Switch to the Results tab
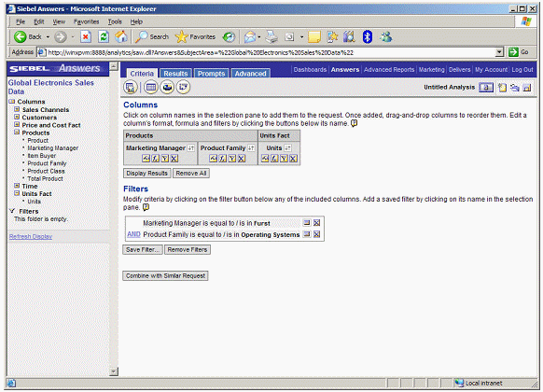Image resolution: width=543 pixels, height=392 pixels. click(175, 74)
